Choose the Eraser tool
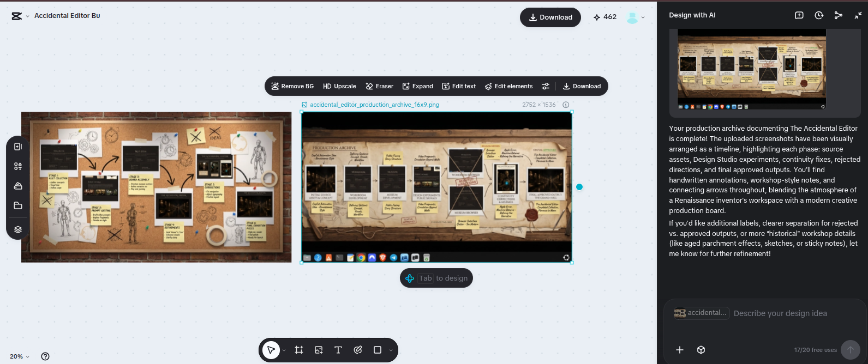Screen dimensions: 868x364 pos(379,86)
